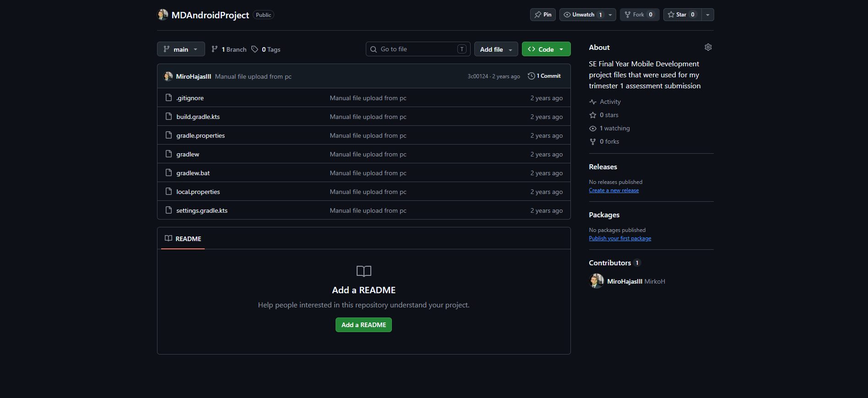This screenshot has height=398, width=868.
Task: Open the MiroHajasIII contributor profile name
Action: coord(625,281)
